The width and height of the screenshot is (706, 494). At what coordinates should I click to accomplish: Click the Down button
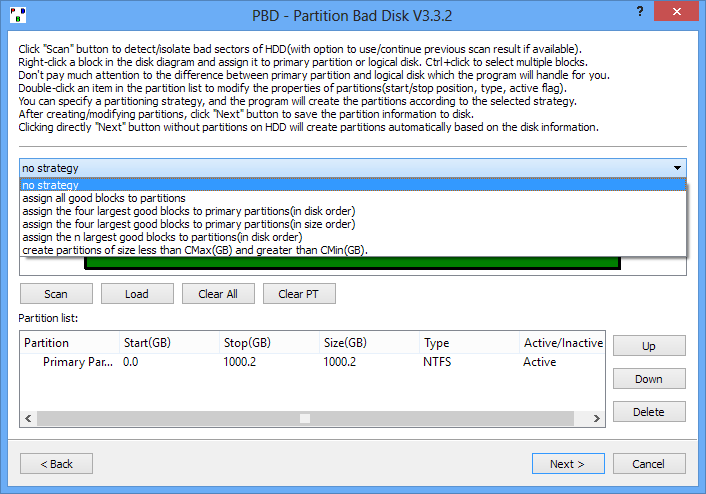(649, 379)
